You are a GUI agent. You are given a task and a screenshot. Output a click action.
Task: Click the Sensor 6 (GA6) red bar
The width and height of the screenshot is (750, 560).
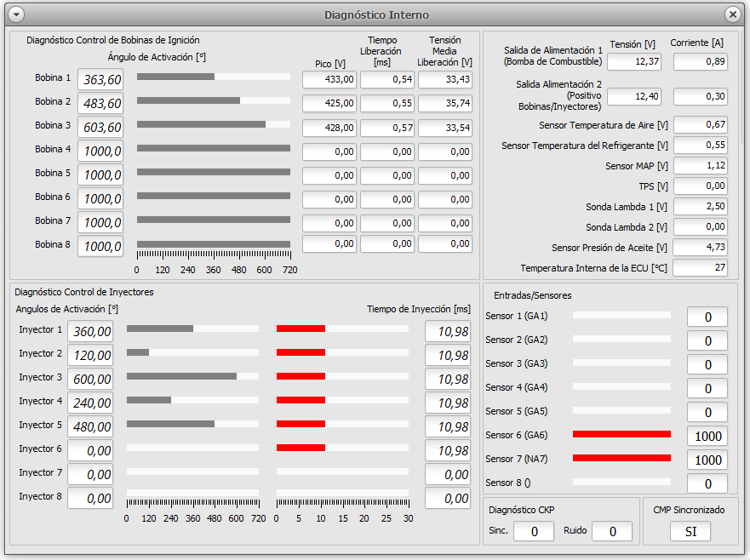click(621, 434)
